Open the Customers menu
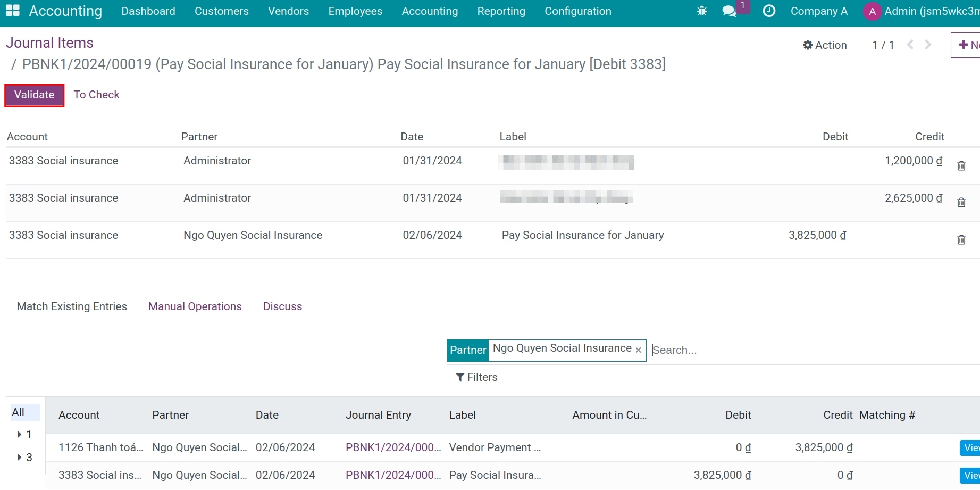The height and width of the screenshot is (490, 980). coord(222,11)
